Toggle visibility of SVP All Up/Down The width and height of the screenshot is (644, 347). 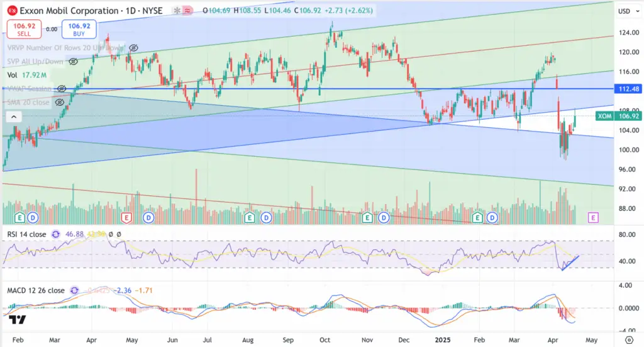73,62
